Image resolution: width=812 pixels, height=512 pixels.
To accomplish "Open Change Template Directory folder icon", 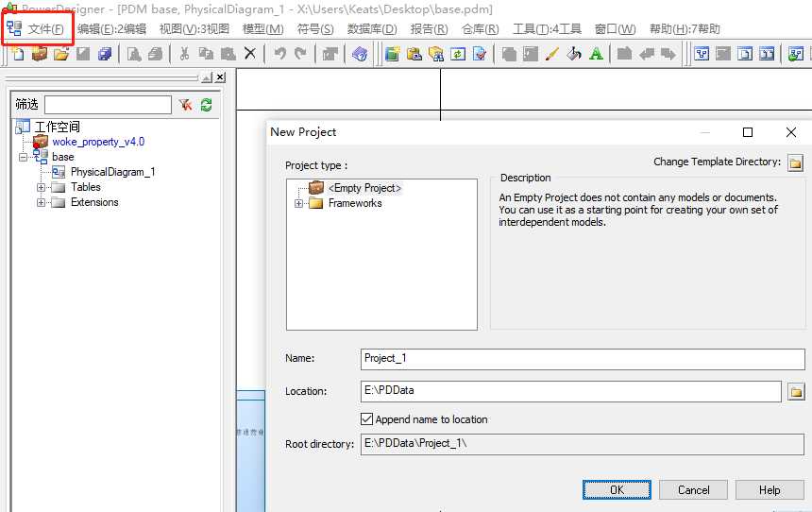I will click(795, 162).
